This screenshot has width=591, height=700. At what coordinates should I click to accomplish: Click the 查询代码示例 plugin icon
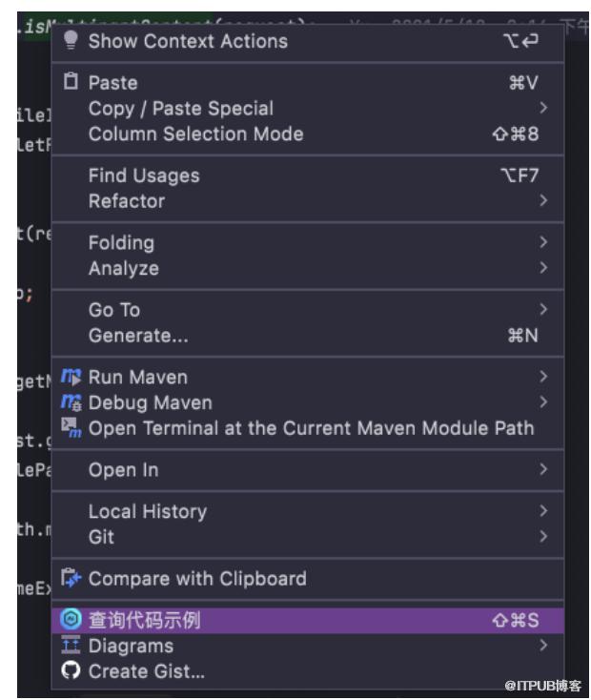point(71,621)
